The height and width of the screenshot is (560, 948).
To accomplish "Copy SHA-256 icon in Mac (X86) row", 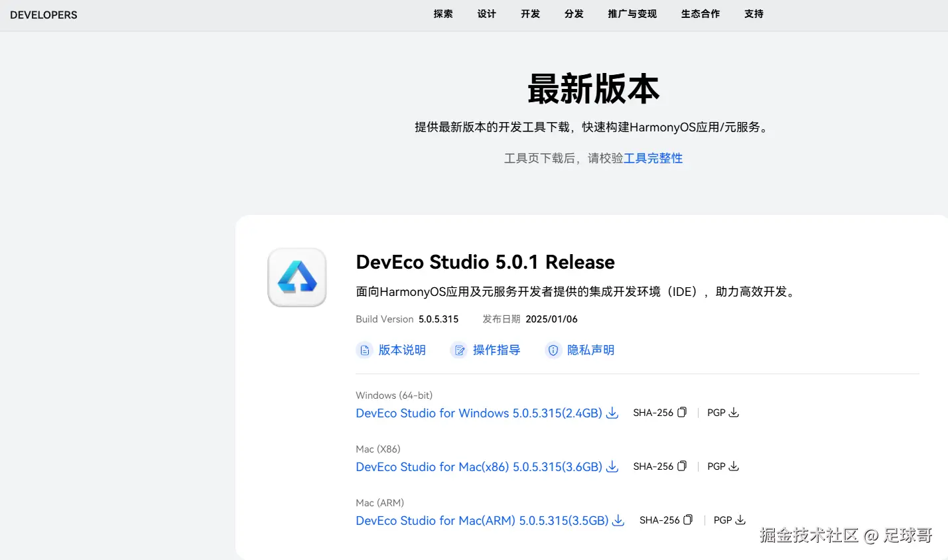I will click(x=682, y=466).
